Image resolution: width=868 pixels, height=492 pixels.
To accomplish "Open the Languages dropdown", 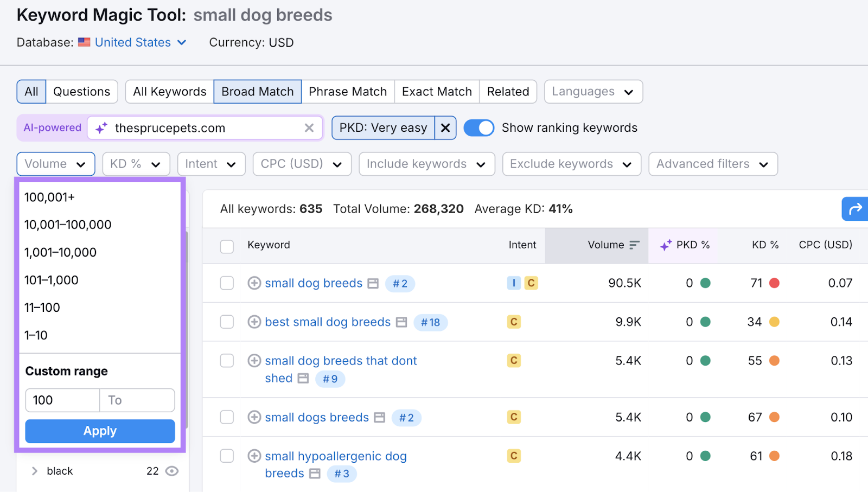I will (x=593, y=92).
